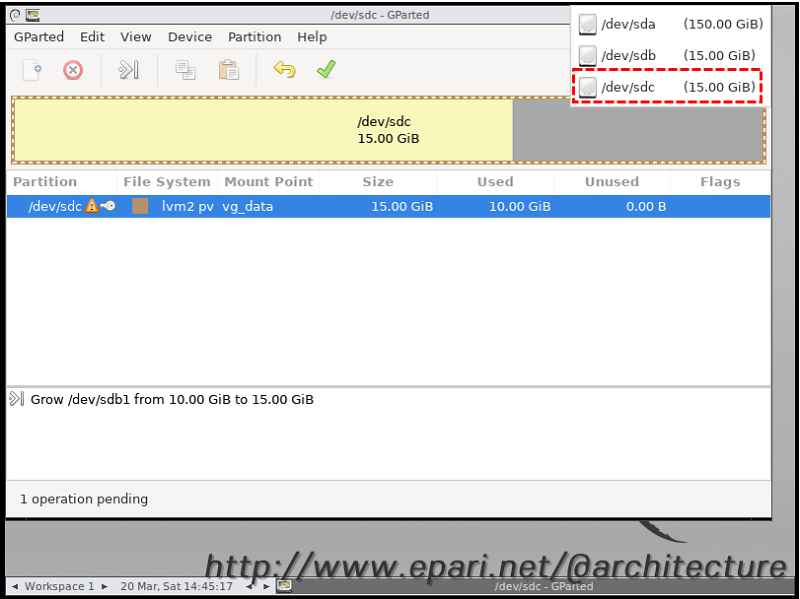Viewport: 800px width, 599px height.
Task: Choose /dev/sdc (15.00 GiB) in the device list
Action: click(x=667, y=87)
